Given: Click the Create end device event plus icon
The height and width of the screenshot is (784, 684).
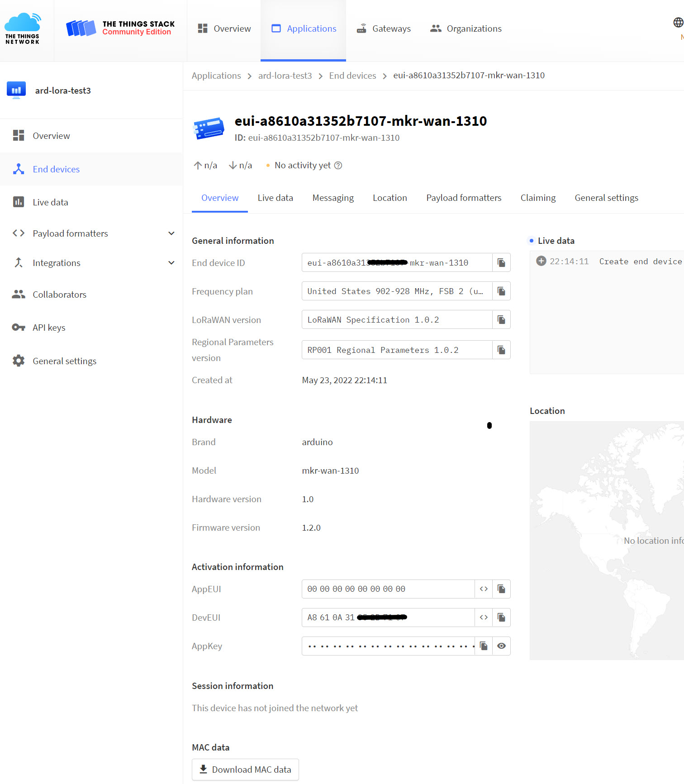Looking at the screenshot, I should 541,261.
